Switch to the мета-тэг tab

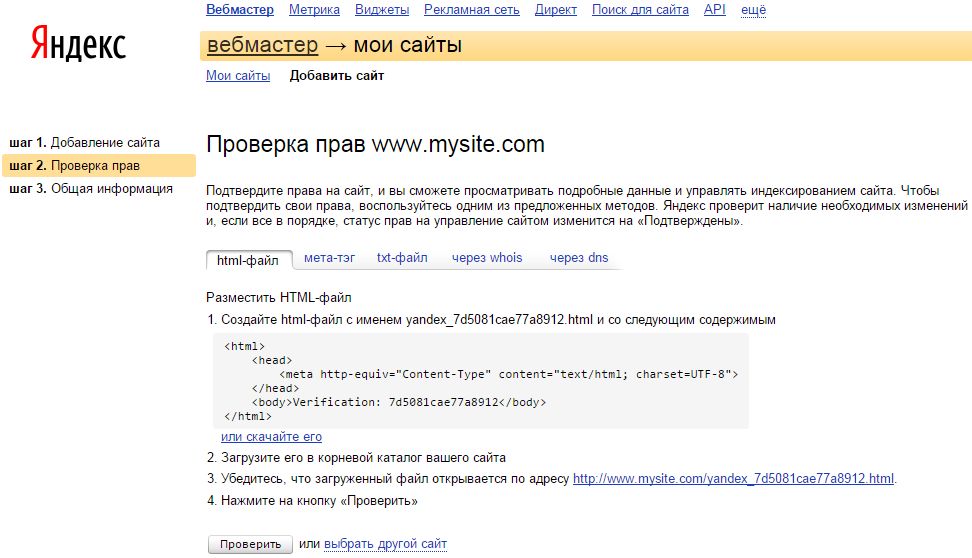329,258
